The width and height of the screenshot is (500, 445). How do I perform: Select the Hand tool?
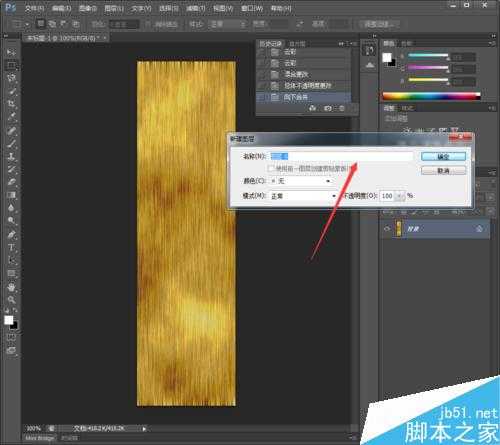point(11,287)
